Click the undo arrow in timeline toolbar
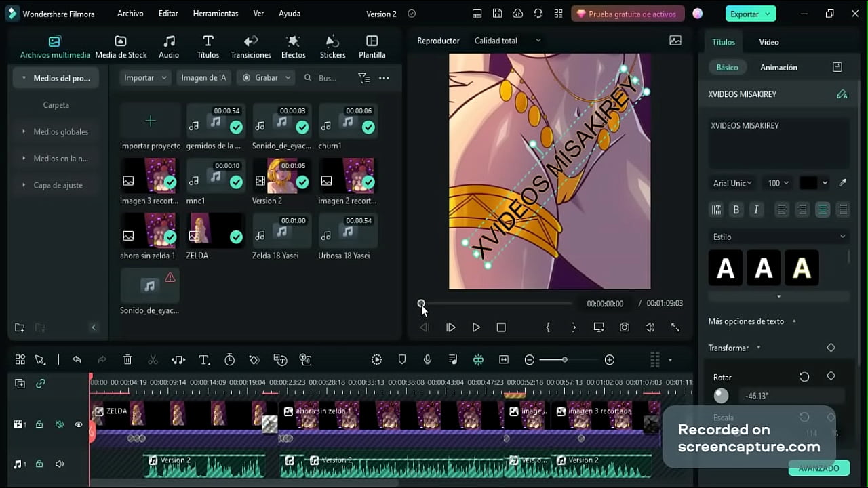 pos(77,360)
